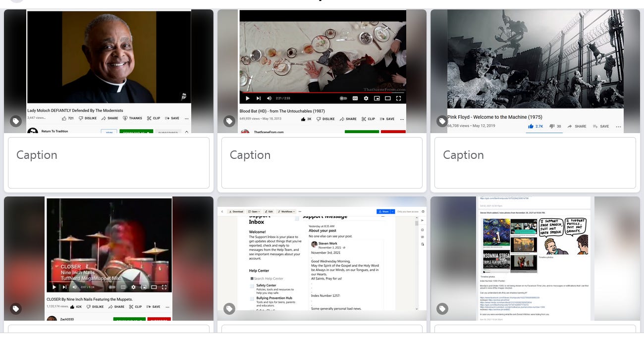Workflows dropdown in Support Inbox screenshot

click(286, 211)
